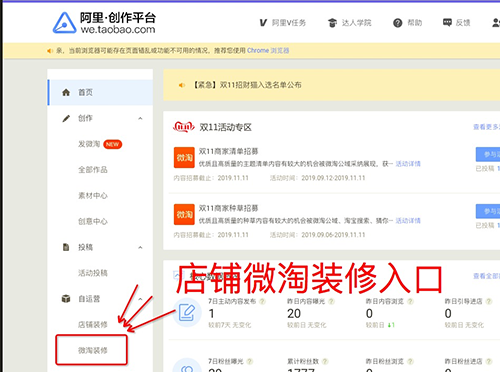
Task: Open 店铺装修 under 自运营
Action: (x=93, y=325)
